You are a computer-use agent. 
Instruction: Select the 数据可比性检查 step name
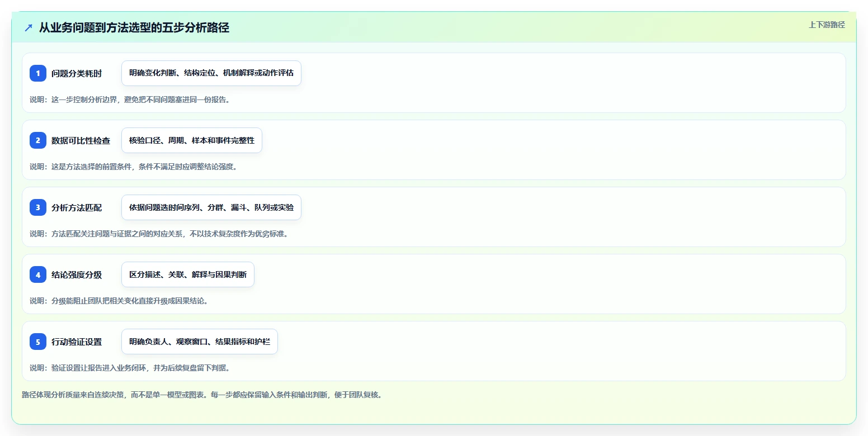pyautogui.click(x=81, y=140)
